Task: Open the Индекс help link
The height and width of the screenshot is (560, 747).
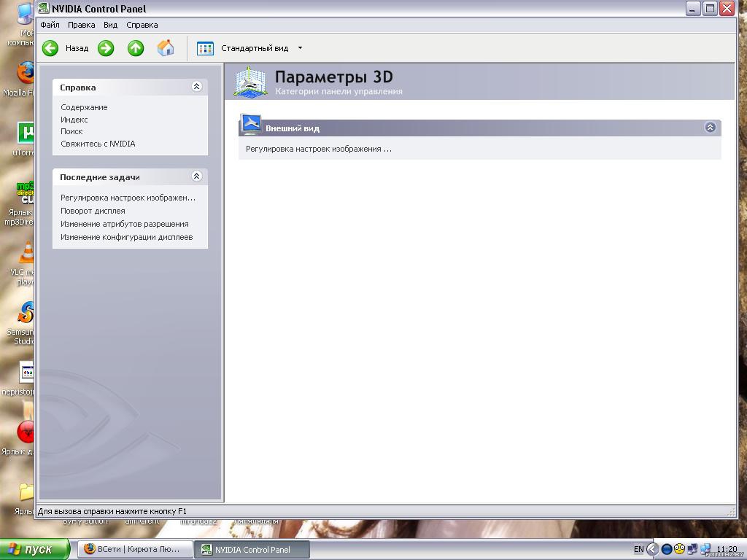Action: [74, 120]
